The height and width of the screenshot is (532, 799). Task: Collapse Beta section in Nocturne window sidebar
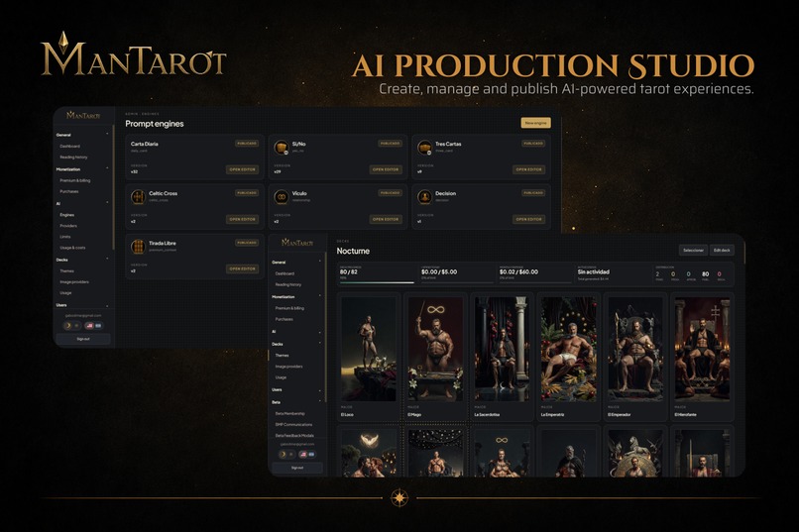[x=320, y=402]
